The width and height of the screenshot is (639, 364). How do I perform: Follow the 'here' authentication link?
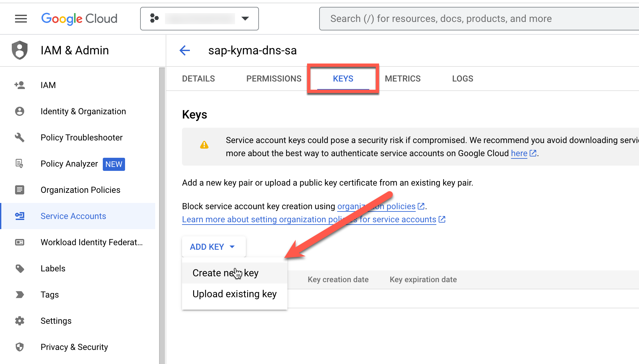(519, 153)
